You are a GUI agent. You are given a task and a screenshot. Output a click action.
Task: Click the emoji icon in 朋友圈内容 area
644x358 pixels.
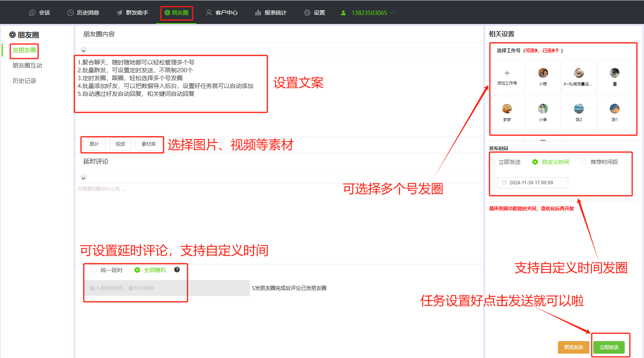click(84, 50)
